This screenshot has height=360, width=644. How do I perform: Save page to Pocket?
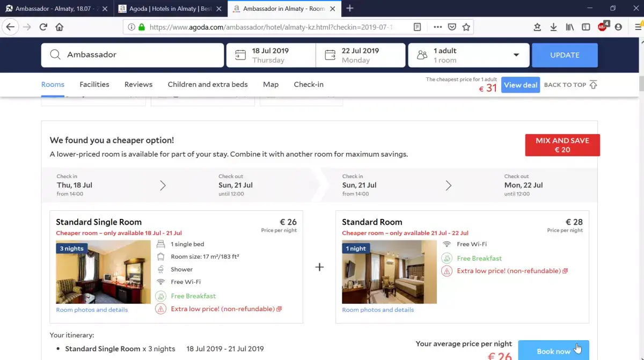[x=452, y=27]
